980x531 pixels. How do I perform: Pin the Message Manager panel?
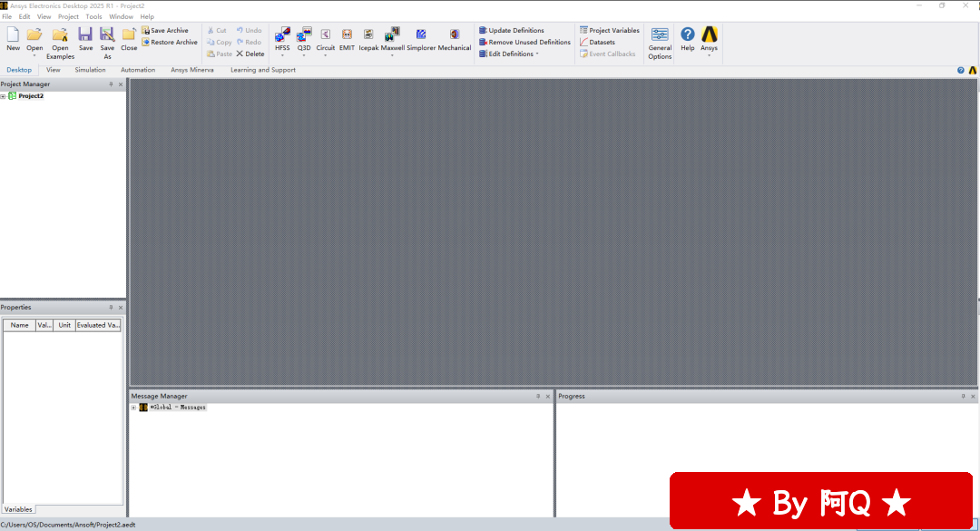tap(538, 397)
